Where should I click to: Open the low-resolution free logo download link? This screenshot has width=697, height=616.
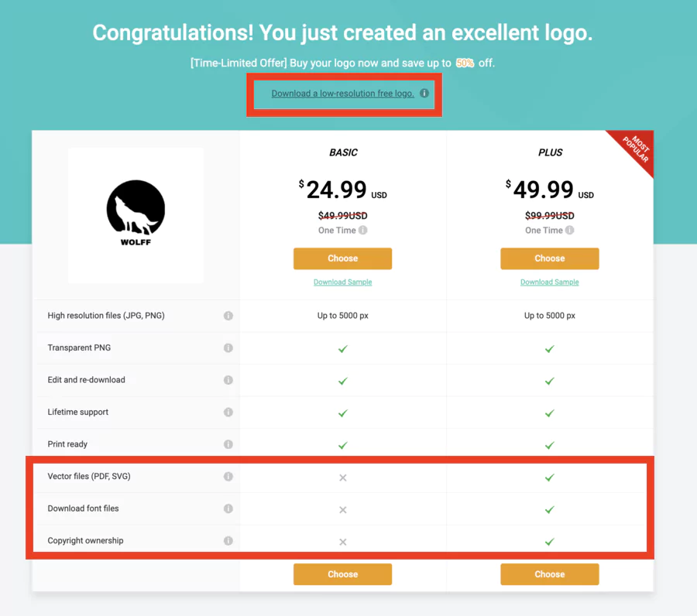342,93
